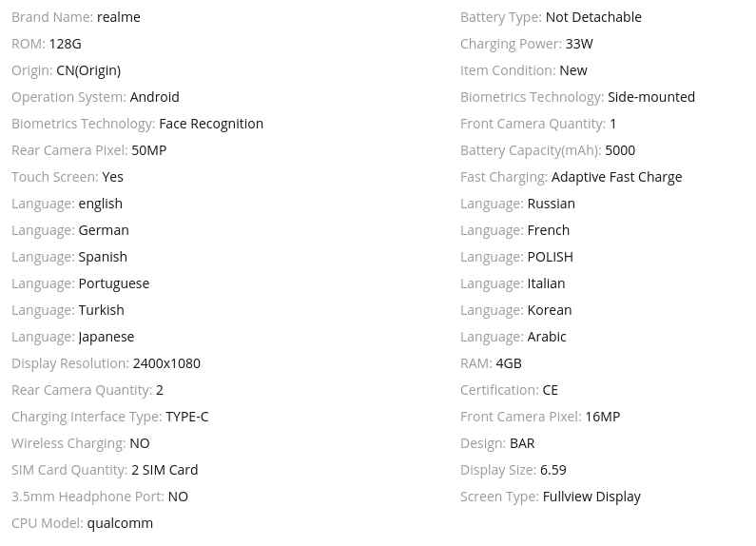The image size is (756, 546).
Task: Click the Adaptive Fast Charge text
Action: [x=616, y=177]
